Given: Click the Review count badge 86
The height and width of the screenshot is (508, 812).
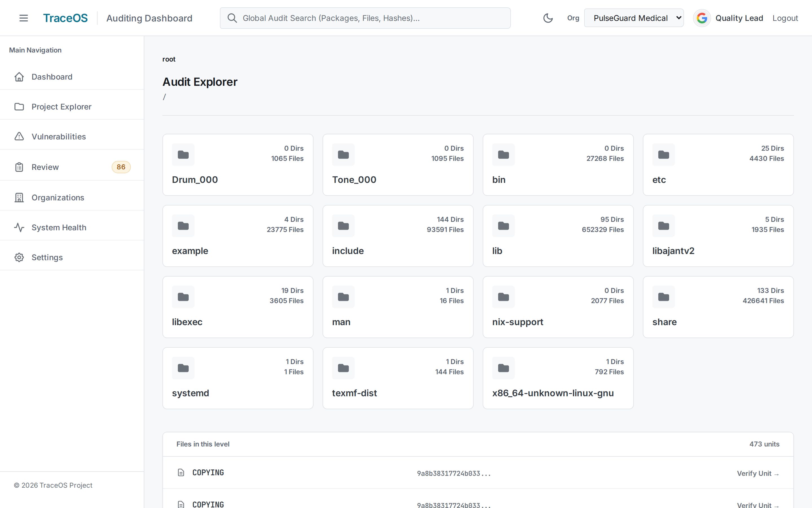Looking at the screenshot, I should [121, 167].
